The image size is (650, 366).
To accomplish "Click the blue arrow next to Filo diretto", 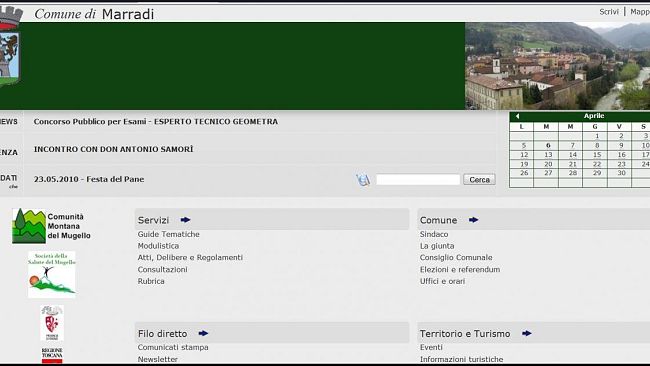I will [x=203, y=333].
